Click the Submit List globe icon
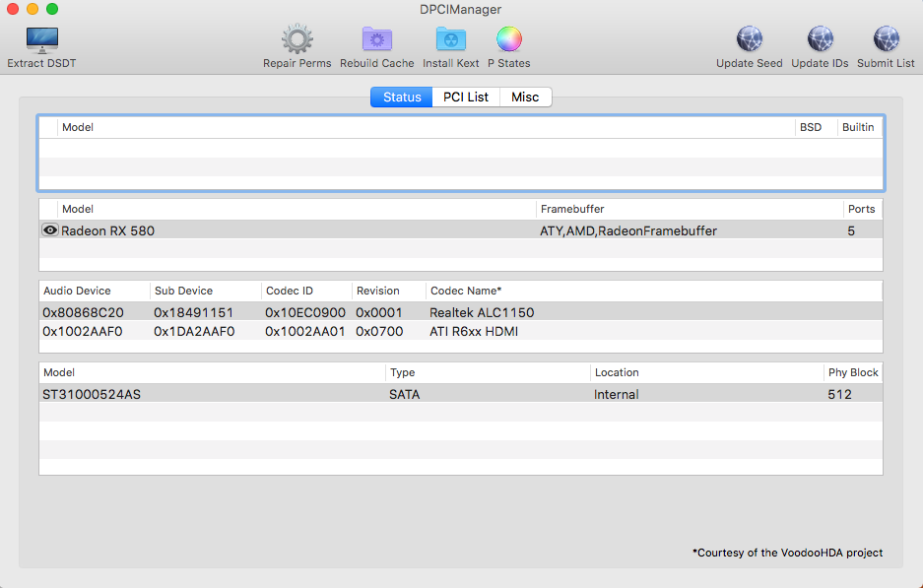923x588 pixels. click(x=886, y=40)
